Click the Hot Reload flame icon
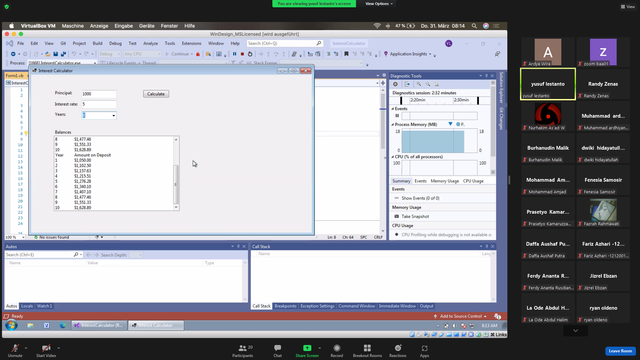This screenshot has height=360, width=640. coord(198,54)
